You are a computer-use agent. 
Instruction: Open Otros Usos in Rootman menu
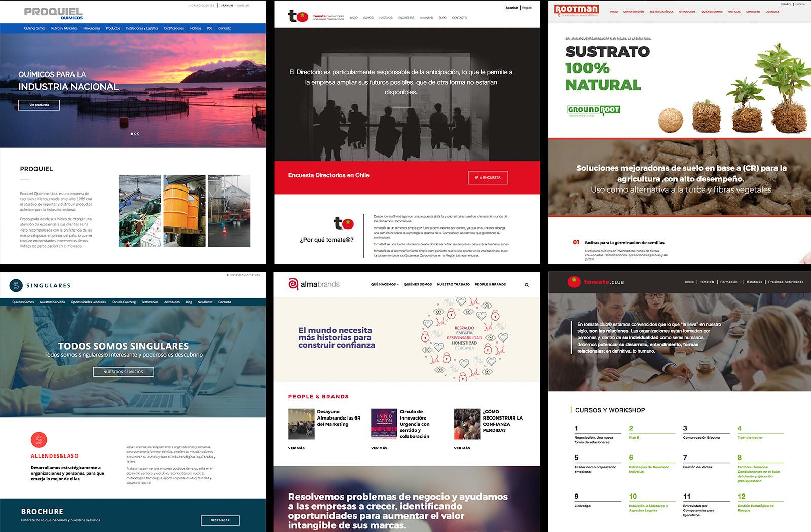point(687,12)
